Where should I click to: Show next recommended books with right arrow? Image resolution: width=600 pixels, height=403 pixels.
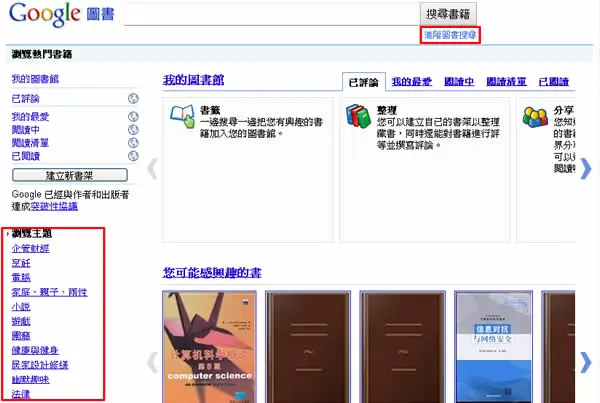pyautogui.click(x=585, y=362)
